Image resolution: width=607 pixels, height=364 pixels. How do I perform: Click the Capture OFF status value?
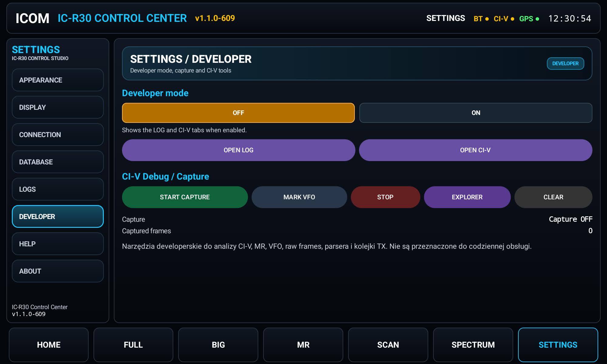click(571, 219)
